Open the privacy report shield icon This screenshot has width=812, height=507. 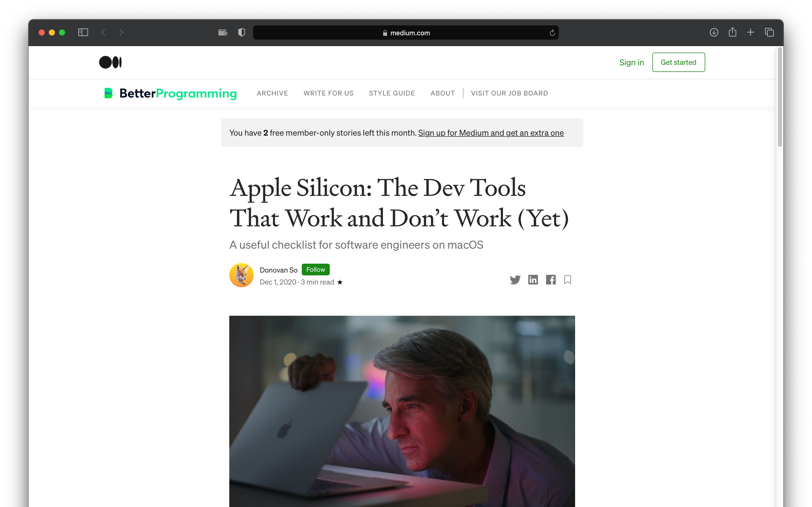click(241, 32)
